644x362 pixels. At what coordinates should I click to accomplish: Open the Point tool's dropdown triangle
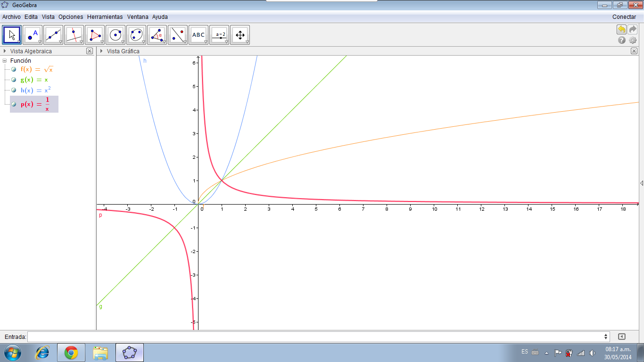[40, 42]
